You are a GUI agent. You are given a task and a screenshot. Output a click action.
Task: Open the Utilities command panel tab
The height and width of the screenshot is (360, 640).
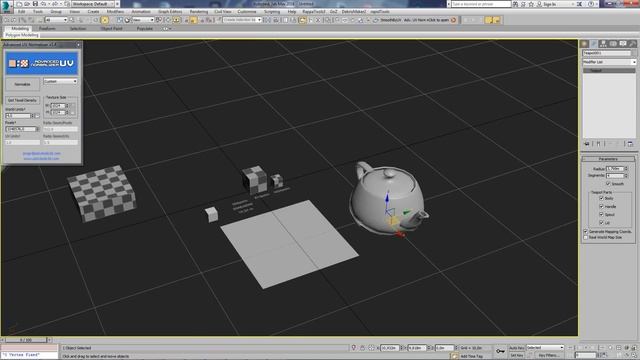click(x=632, y=43)
